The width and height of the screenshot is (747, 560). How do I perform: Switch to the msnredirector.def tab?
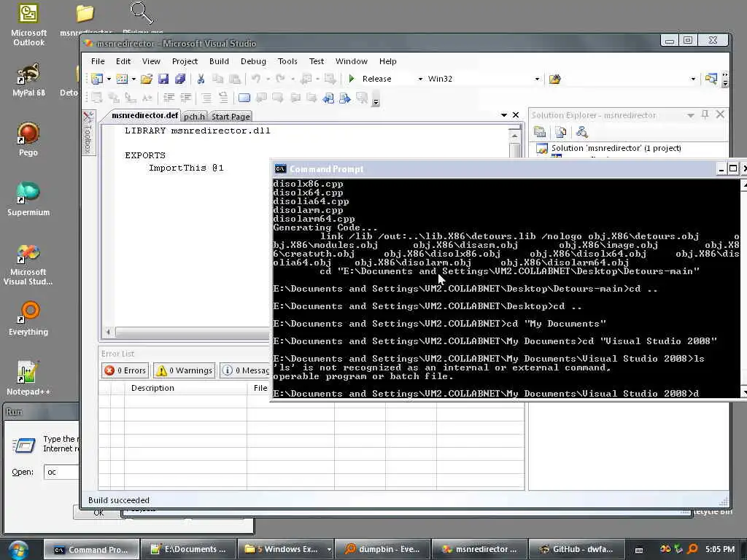(x=144, y=116)
